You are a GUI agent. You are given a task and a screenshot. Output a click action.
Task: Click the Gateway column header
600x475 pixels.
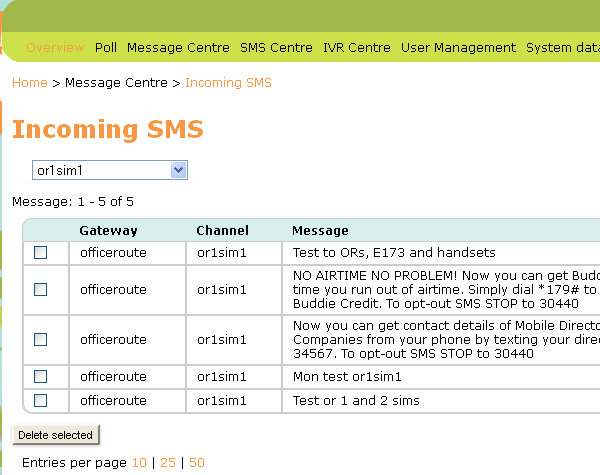(x=108, y=231)
